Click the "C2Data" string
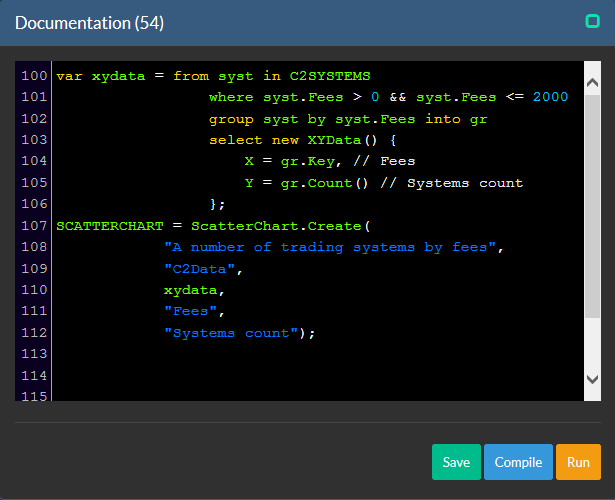The width and height of the screenshot is (615, 500). click(x=199, y=269)
